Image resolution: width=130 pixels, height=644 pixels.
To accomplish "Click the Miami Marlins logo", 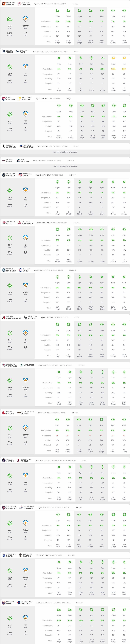I will 18,161.
